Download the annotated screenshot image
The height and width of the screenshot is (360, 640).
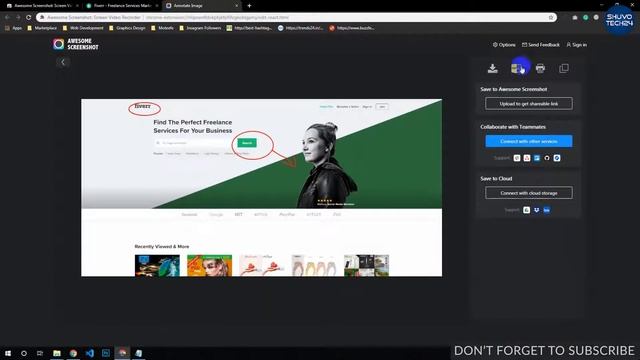(493, 69)
